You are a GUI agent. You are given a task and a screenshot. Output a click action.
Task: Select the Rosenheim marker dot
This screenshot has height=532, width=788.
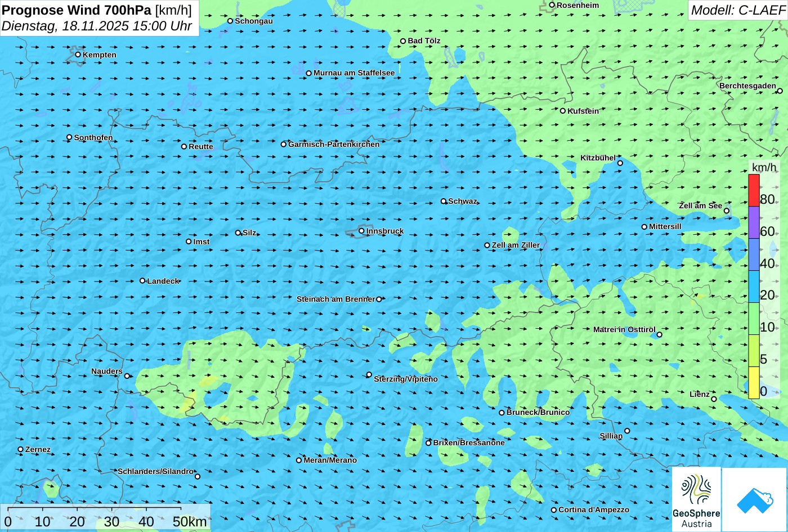point(552,5)
